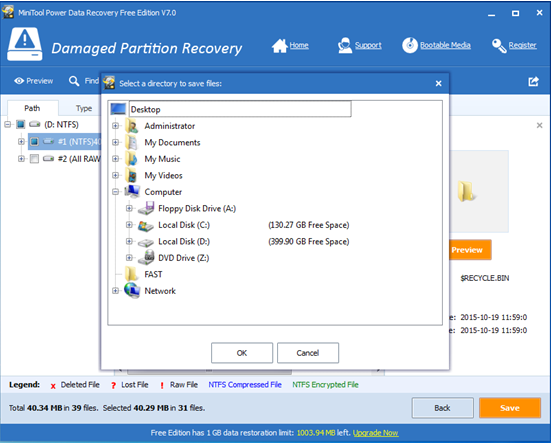Click the Register key icon
Screen dimensions: 551x443
pos(499,46)
